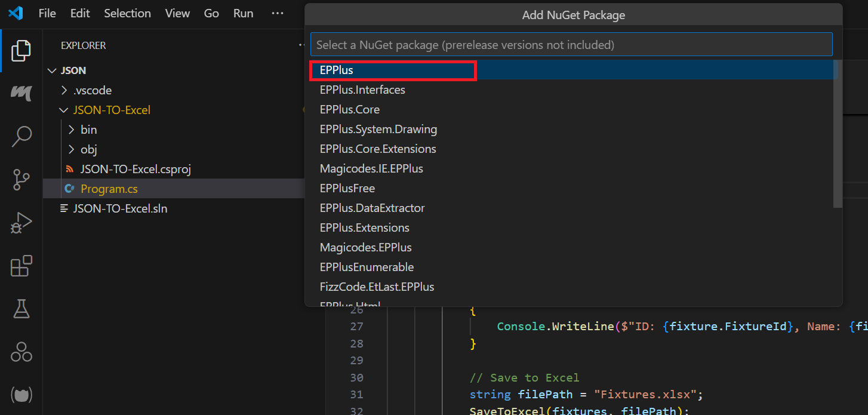Click the "// Save to Excel" comment
Screen dimensions: 868x415
click(524, 377)
